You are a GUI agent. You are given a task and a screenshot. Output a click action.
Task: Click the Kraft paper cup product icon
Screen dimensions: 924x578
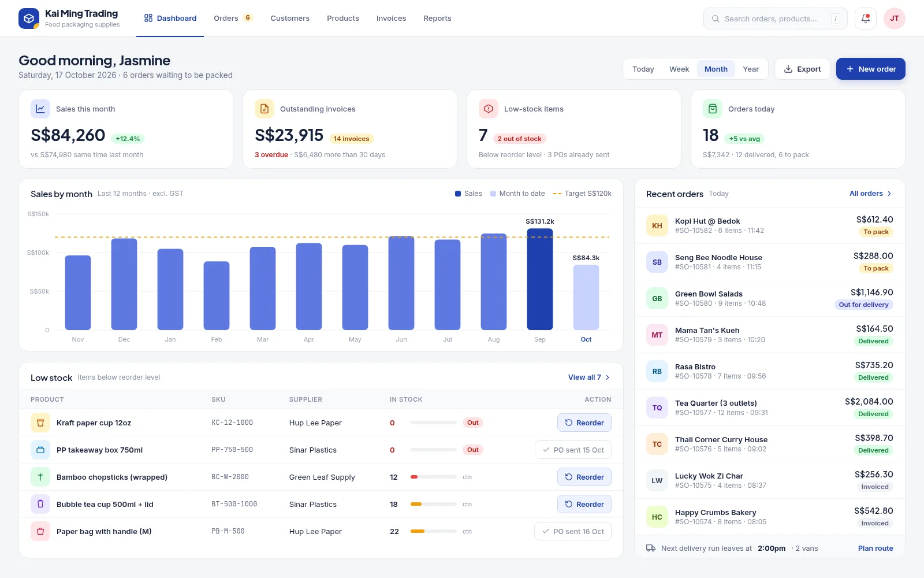tap(40, 423)
